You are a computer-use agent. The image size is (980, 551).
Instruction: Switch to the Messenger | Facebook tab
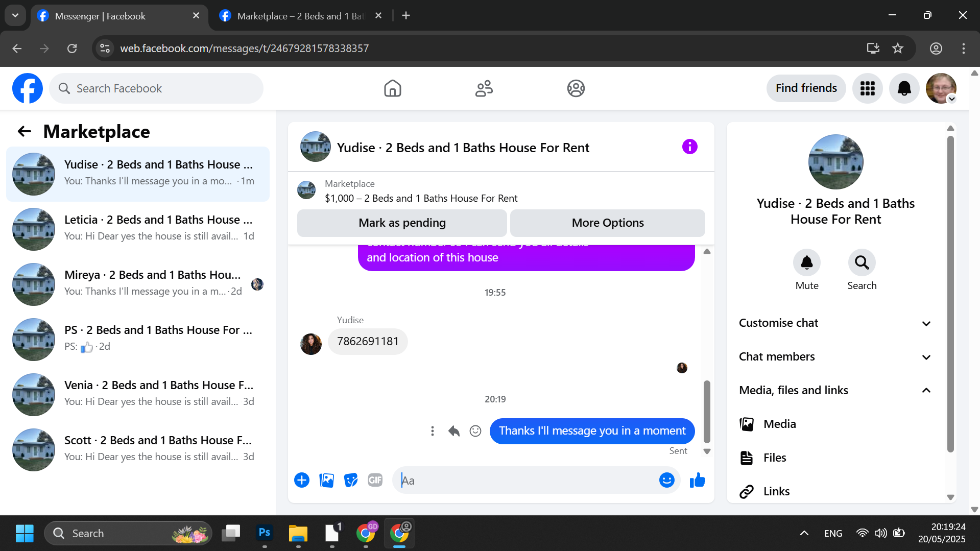point(118,16)
